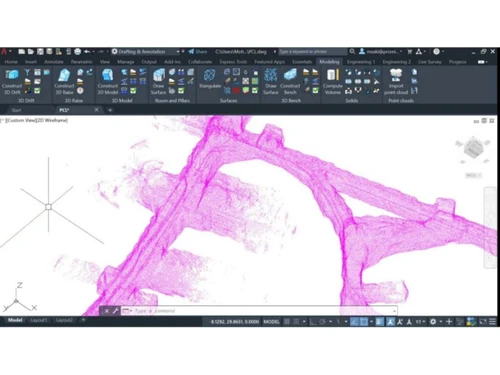Click the Construct 3D Raise tool
The height and width of the screenshot is (375, 500).
pos(64,82)
